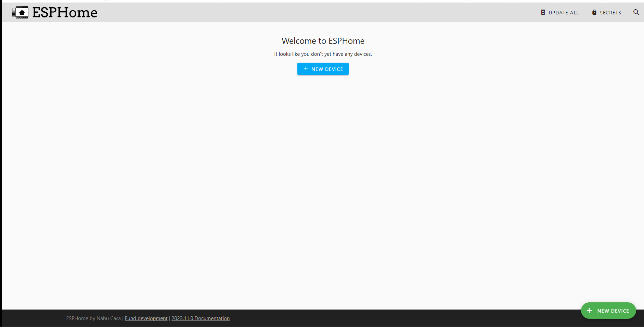Click the ESPHome title text in header
Screen dimensions: 644x327
(x=65, y=13)
